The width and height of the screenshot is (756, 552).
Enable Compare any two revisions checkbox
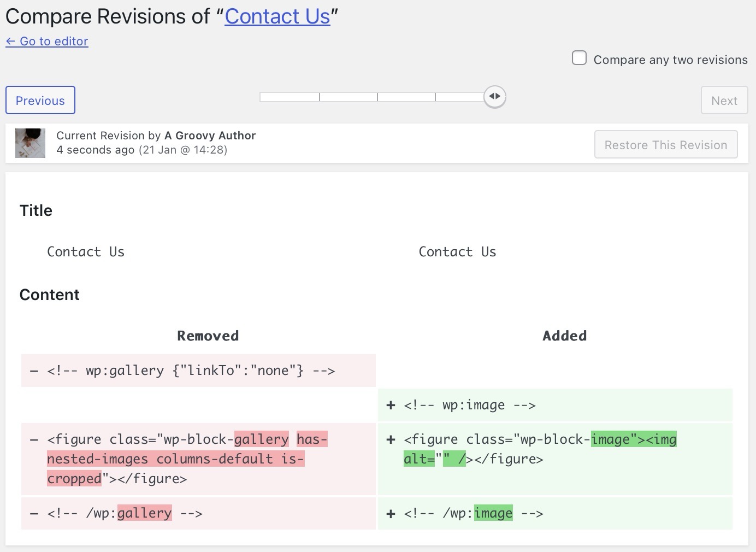click(x=579, y=58)
